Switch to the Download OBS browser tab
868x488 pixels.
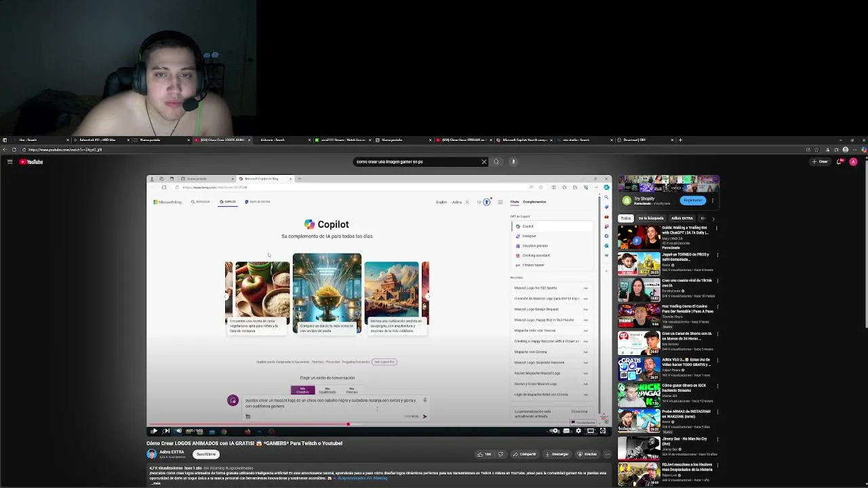pos(644,140)
